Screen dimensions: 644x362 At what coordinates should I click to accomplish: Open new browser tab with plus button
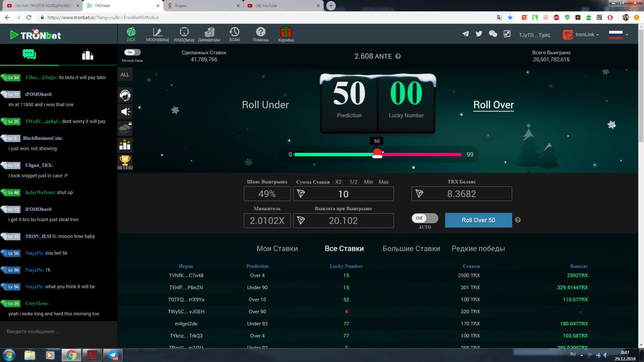point(331,6)
